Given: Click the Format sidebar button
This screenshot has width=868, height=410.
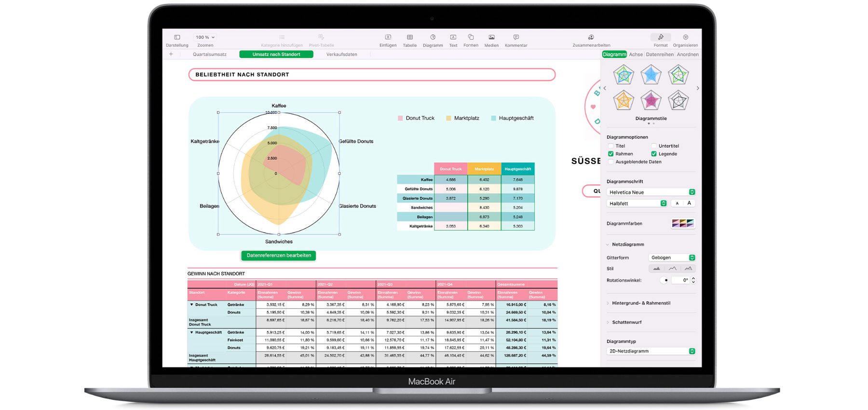Looking at the screenshot, I should (x=660, y=39).
